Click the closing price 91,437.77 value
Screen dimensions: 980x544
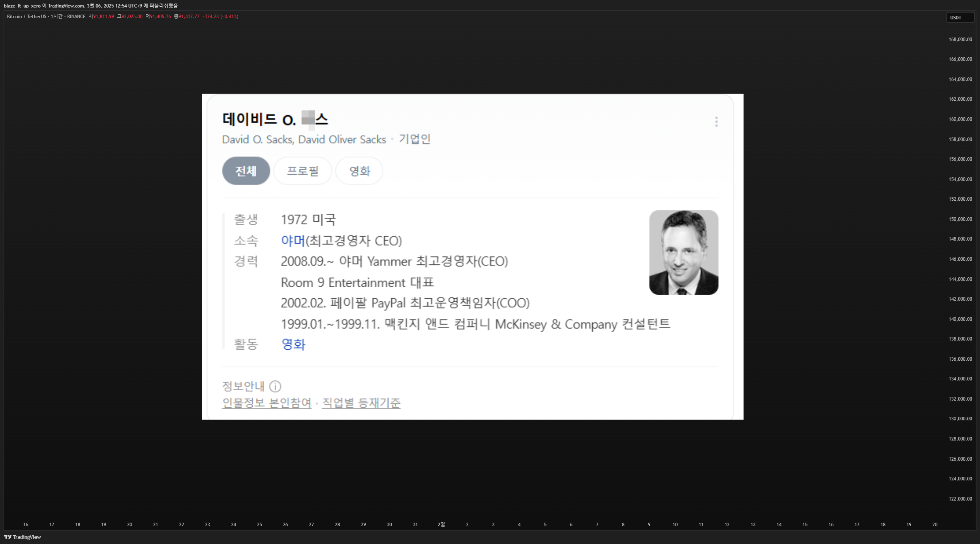pos(189,17)
